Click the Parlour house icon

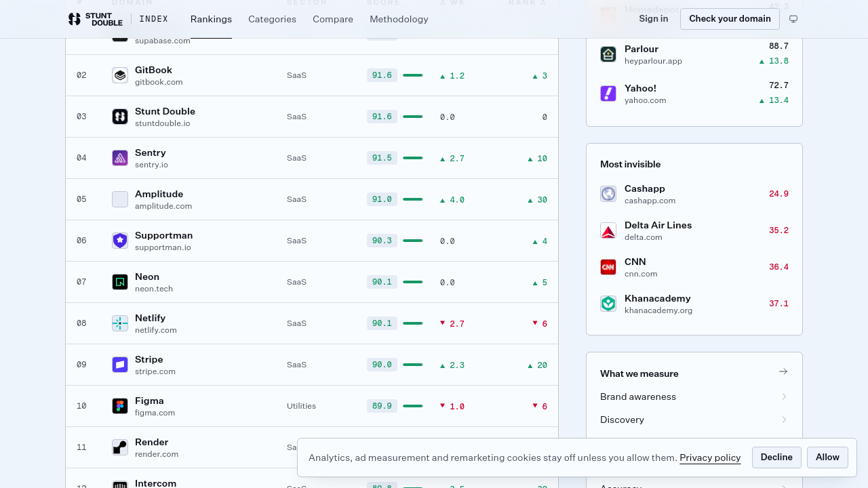[608, 54]
